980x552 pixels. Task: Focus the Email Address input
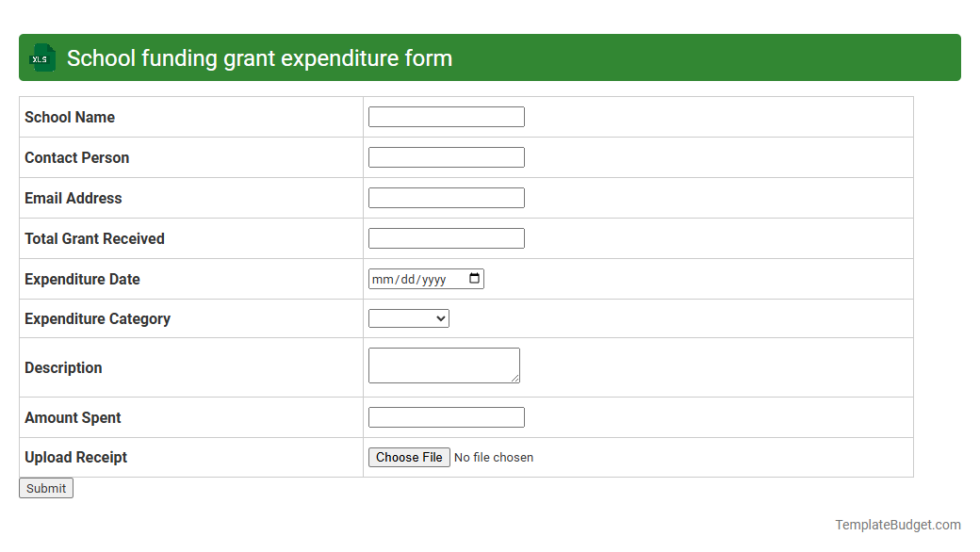coord(447,197)
